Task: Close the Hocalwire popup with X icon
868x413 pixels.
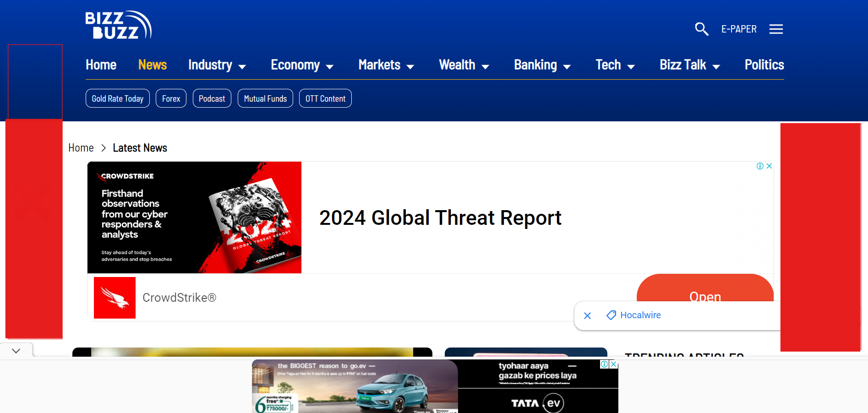Action: pos(588,315)
